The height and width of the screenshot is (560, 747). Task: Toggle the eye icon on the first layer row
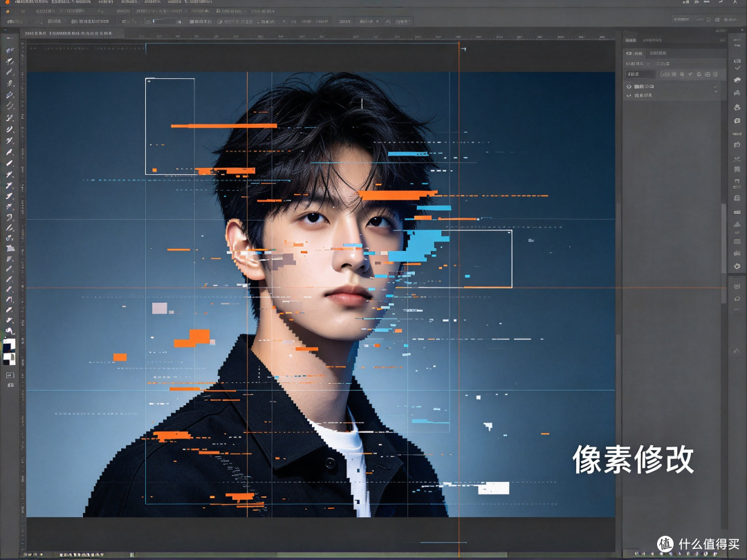coord(629,86)
